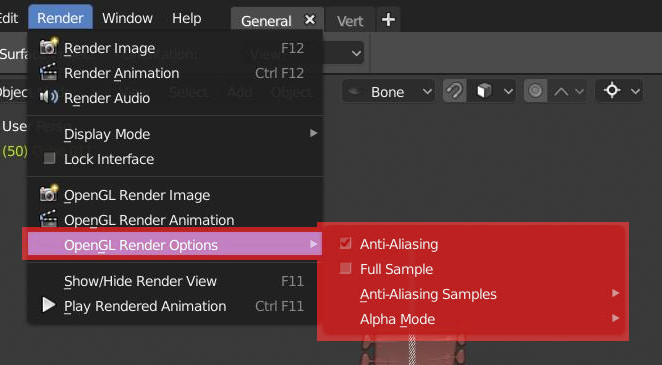Click the OpenGL Render Image camera icon

point(49,194)
